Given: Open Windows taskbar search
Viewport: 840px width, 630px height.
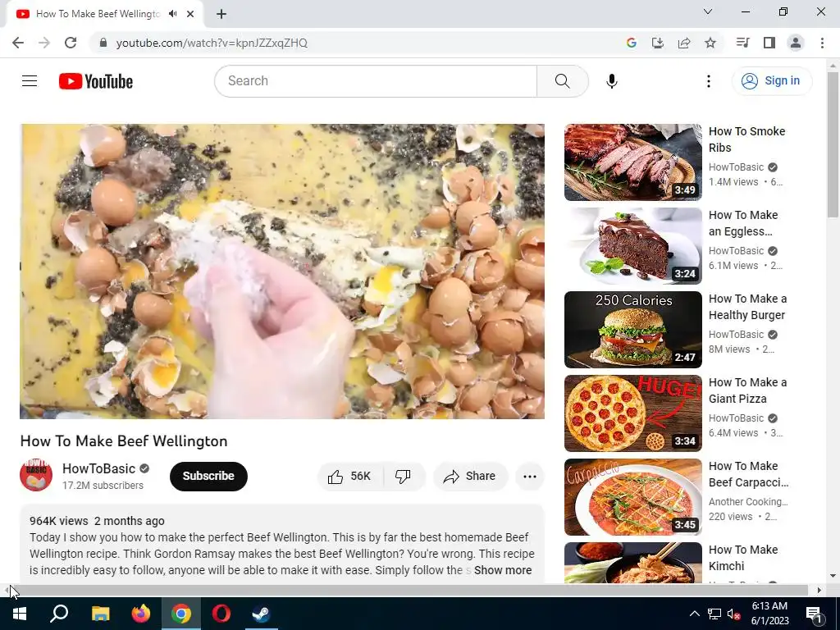Looking at the screenshot, I should pos(59,614).
